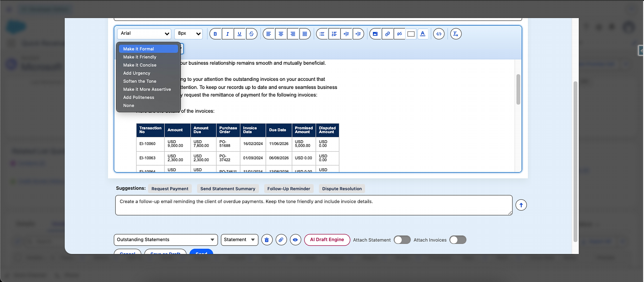Choose Add Urgency from tone list

(x=149, y=73)
